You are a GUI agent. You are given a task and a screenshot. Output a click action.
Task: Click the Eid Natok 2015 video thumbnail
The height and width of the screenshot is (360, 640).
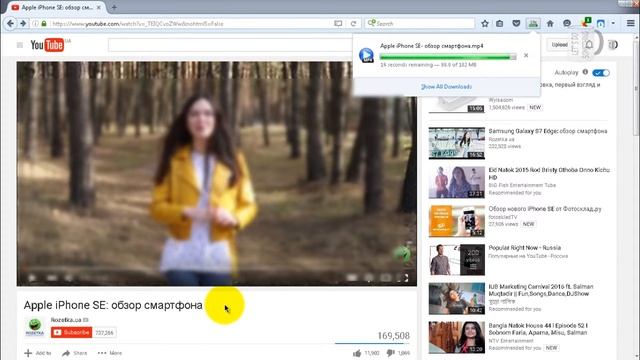click(456, 182)
